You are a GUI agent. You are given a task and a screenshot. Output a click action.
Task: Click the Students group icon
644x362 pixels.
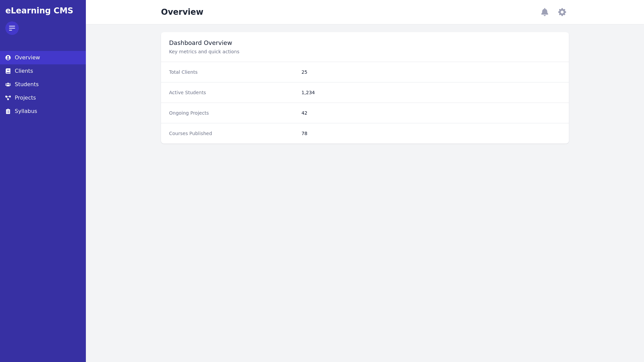coord(8,84)
